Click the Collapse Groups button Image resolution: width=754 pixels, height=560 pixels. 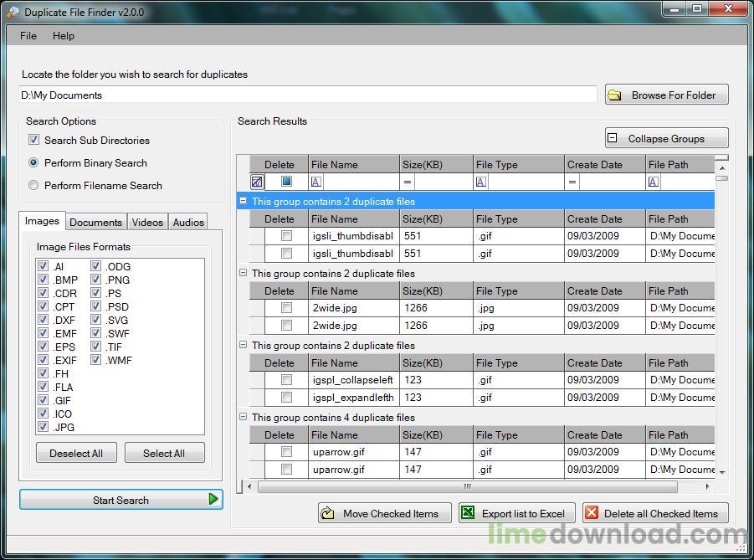pyautogui.click(x=666, y=137)
